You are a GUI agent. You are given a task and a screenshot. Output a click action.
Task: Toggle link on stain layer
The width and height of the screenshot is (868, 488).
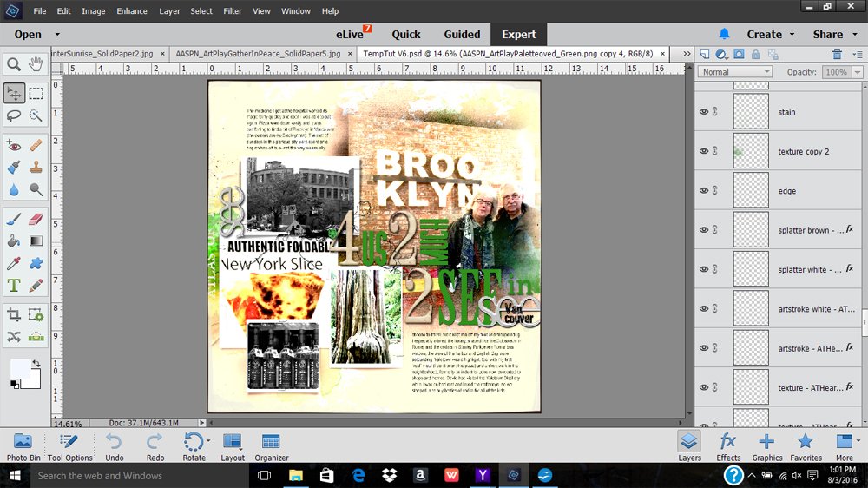pyautogui.click(x=715, y=112)
